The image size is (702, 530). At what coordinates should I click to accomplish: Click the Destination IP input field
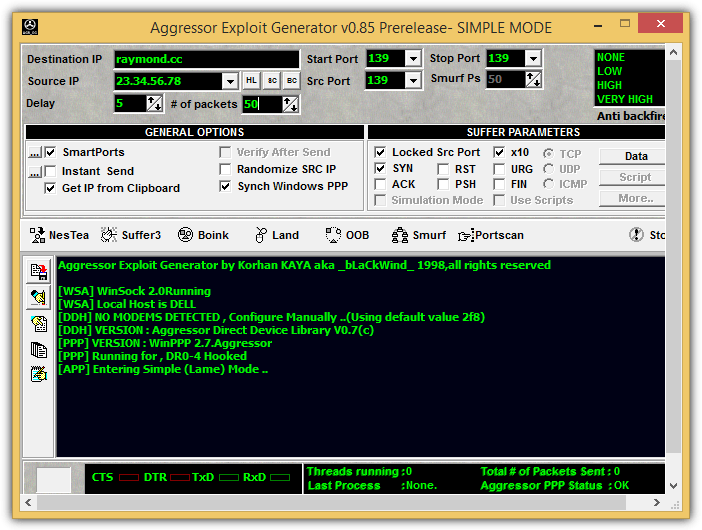[x=206, y=59]
